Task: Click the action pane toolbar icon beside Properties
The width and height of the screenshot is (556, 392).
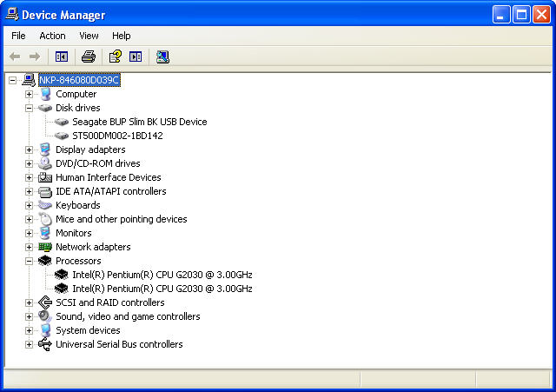Action: 136,56
